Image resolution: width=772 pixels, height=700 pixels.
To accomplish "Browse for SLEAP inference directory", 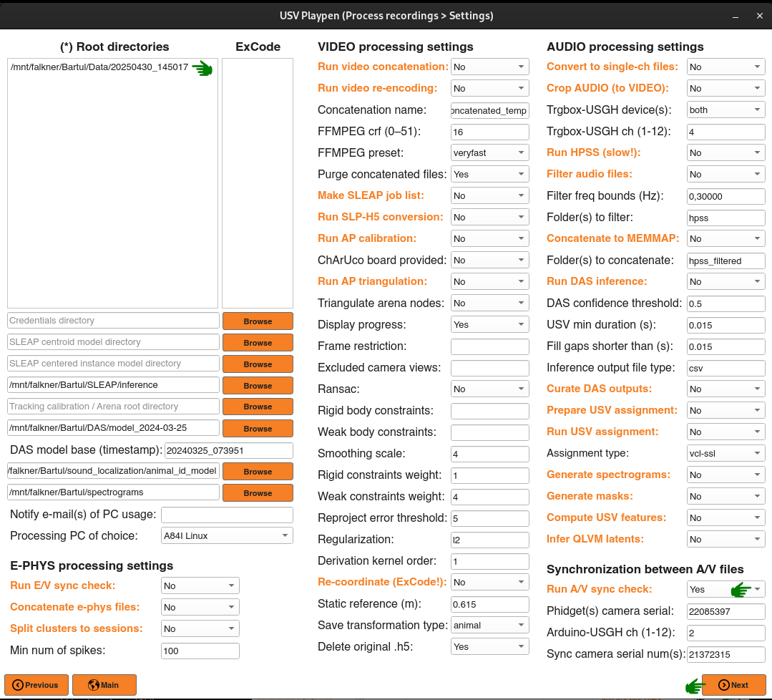I will coord(258,386).
